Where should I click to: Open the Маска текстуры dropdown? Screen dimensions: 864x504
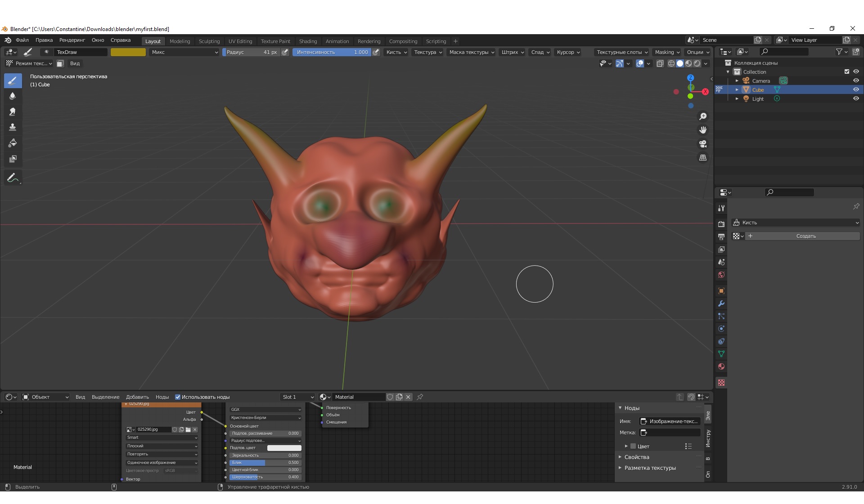[472, 52]
